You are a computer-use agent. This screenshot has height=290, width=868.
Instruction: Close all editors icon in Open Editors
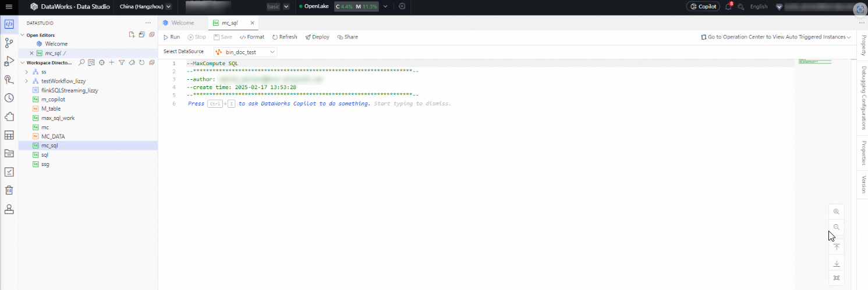point(152,35)
